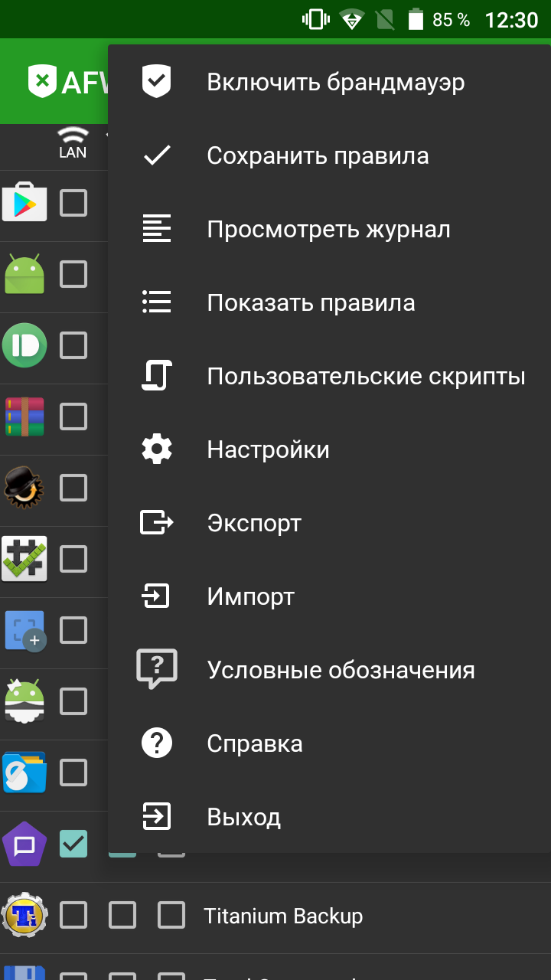Click the Pushbullet app icon in list
This screenshot has width=551, height=980.
click(x=24, y=345)
